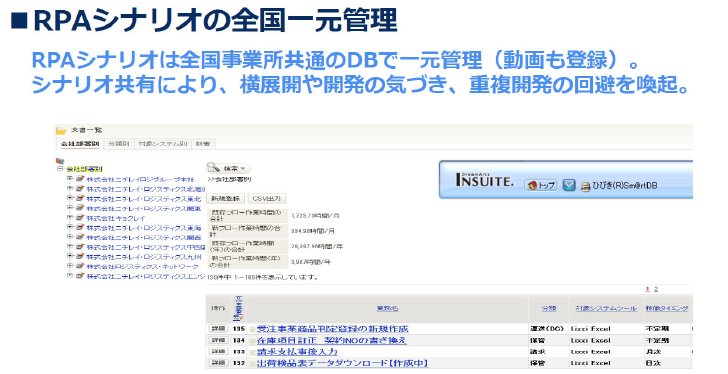Sort by the 業務名 column header
The image size is (728, 374).
coord(387,309)
